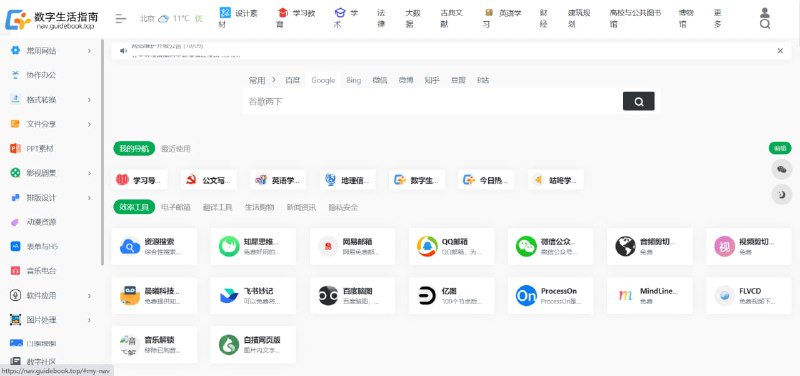The image size is (800, 376).
Task: Select the 知乎 search tab
Action: (x=432, y=80)
